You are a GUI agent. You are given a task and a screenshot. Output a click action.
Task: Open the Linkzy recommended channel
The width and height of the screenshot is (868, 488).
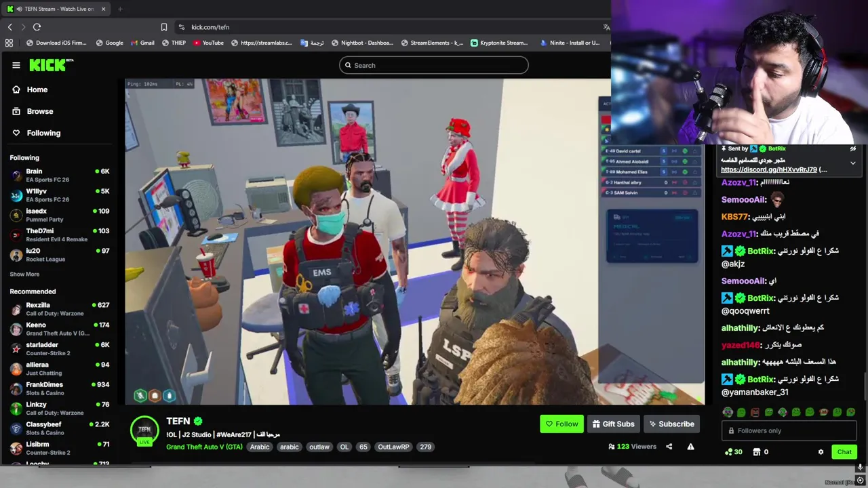[x=59, y=408]
